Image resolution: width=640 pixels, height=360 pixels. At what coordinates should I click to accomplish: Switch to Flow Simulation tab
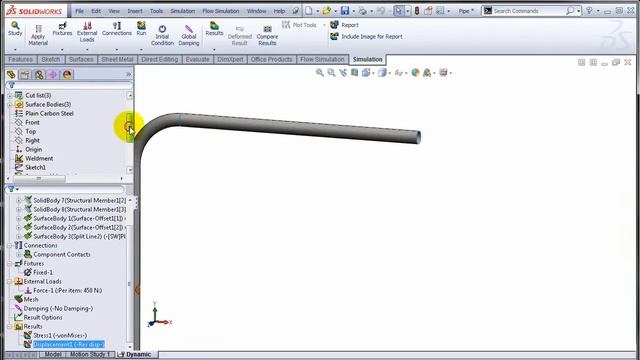322,60
